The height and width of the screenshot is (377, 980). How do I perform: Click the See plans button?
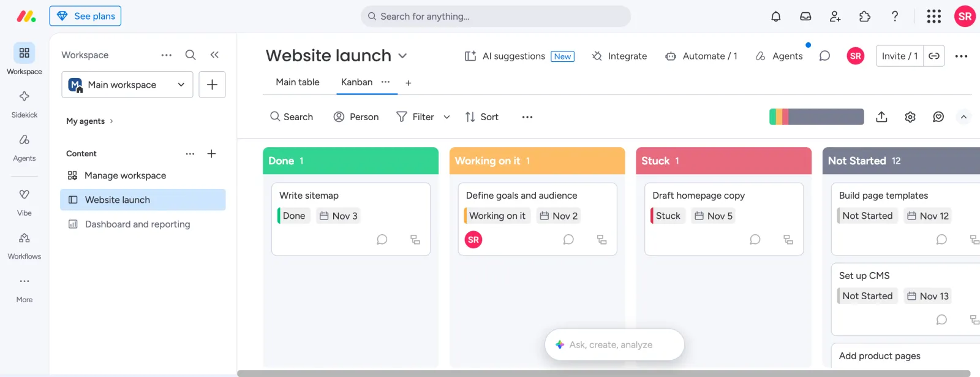coord(85,16)
